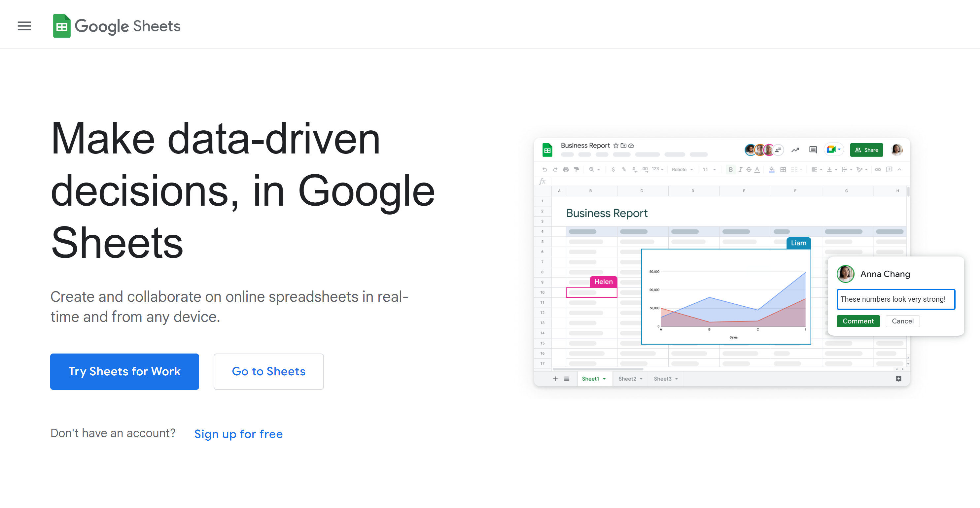Toggle italic formatting

pyautogui.click(x=740, y=170)
